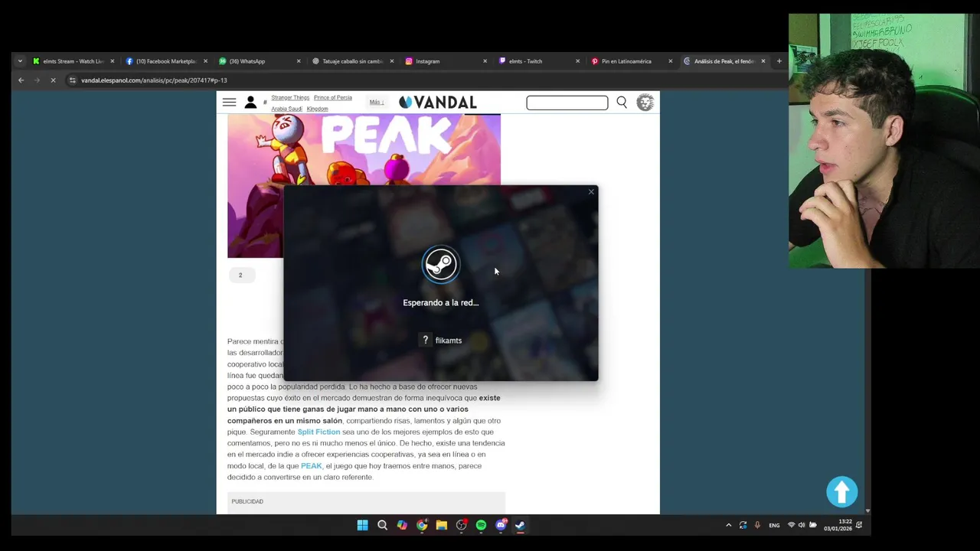Click the site info icon in address bar

click(72, 80)
